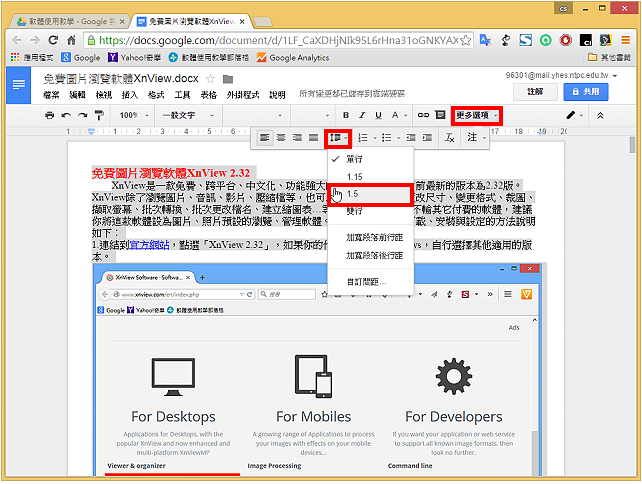This screenshot has height=484, width=642.
Task: Select 加寬段落後行距 option
Action: click(x=371, y=256)
